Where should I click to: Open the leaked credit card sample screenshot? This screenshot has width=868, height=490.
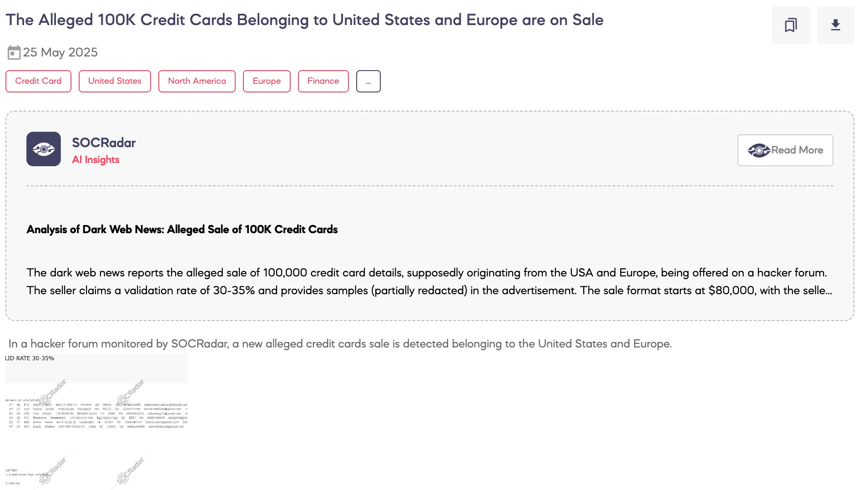pos(96,421)
